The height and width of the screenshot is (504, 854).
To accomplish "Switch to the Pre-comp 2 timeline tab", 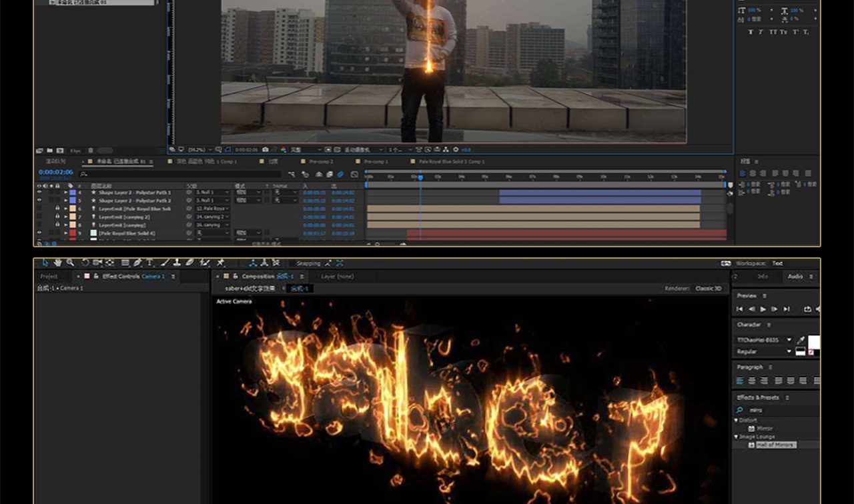I will point(320,161).
